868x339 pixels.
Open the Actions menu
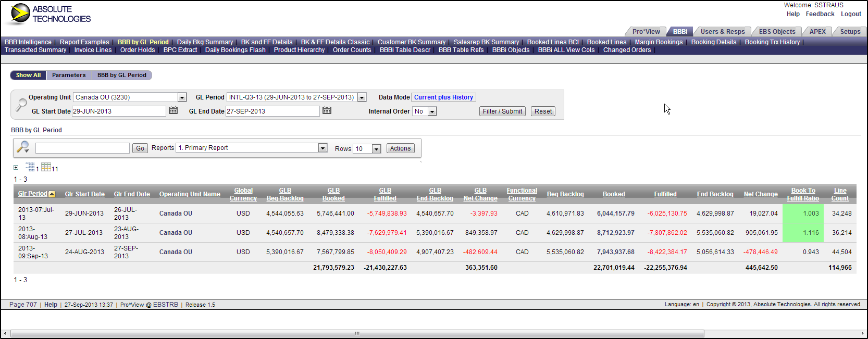pos(400,148)
